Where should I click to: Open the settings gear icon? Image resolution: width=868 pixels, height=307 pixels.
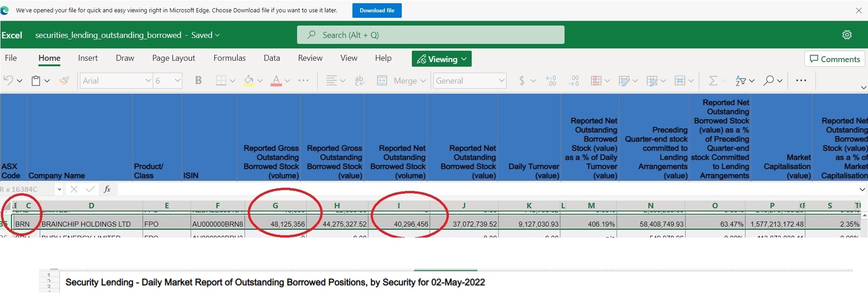click(847, 35)
